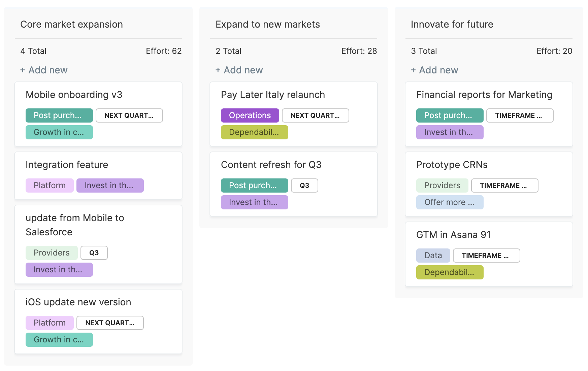
Task: Click the Effort: 28 summary
Action: tap(359, 51)
